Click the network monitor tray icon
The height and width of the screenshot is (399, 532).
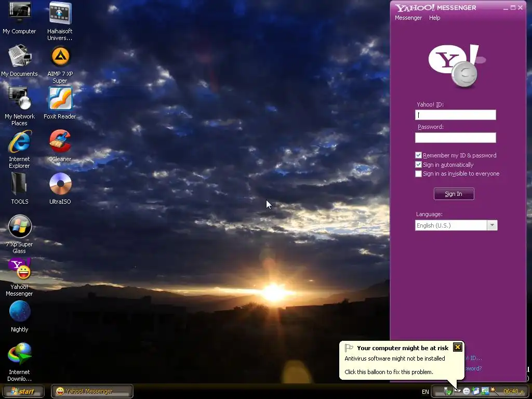click(x=485, y=391)
